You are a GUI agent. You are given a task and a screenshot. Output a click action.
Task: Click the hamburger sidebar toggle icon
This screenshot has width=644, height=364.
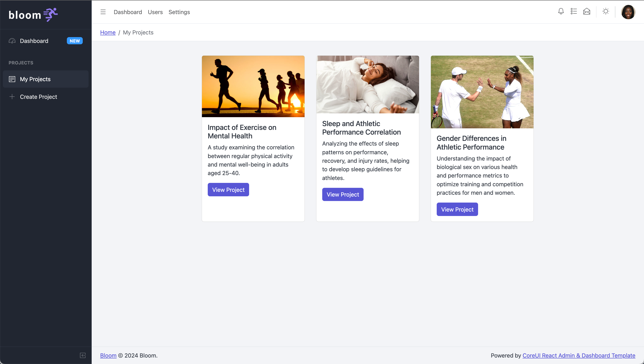click(x=103, y=12)
